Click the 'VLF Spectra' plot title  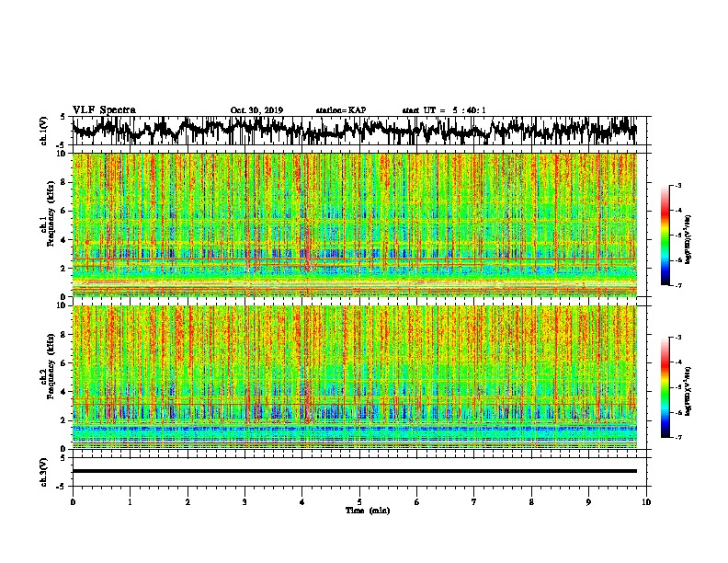pyautogui.click(x=104, y=110)
